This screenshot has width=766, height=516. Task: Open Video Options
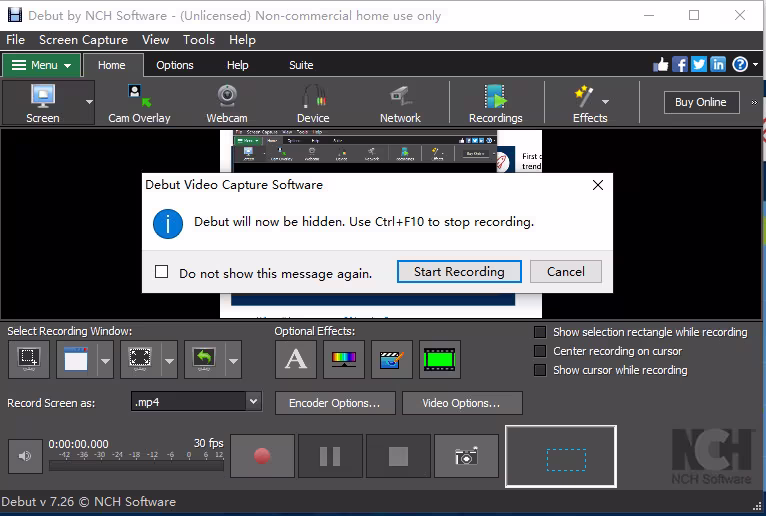[461, 403]
